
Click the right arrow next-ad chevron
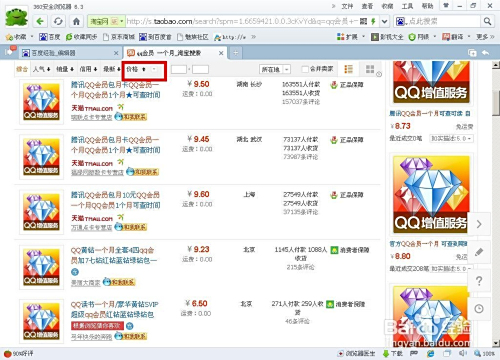(x=479, y=224)
